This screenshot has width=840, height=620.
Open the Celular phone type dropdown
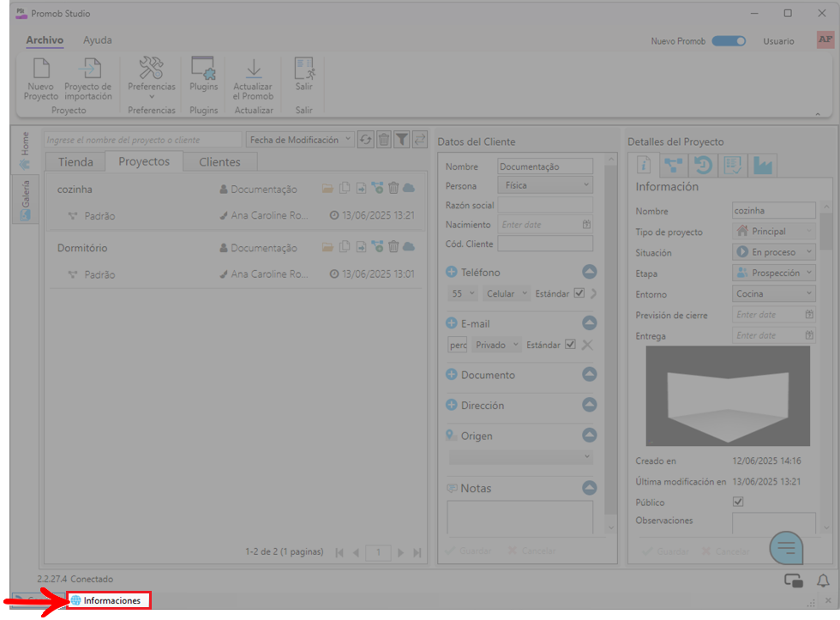pos(506,293)
